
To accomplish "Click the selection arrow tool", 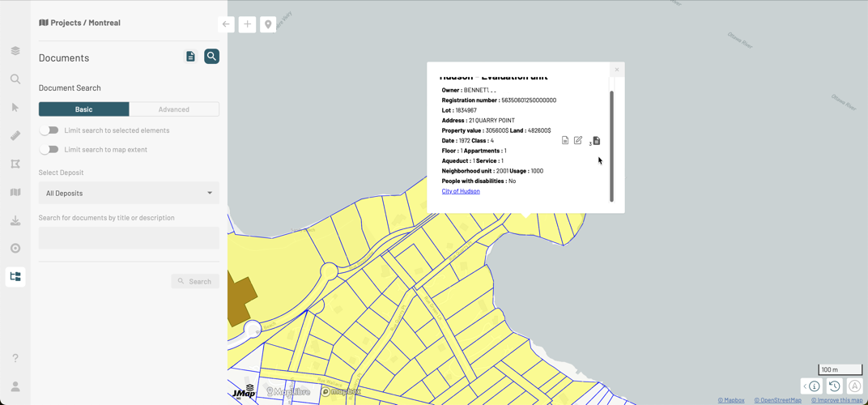I will (x=15, y=108).
